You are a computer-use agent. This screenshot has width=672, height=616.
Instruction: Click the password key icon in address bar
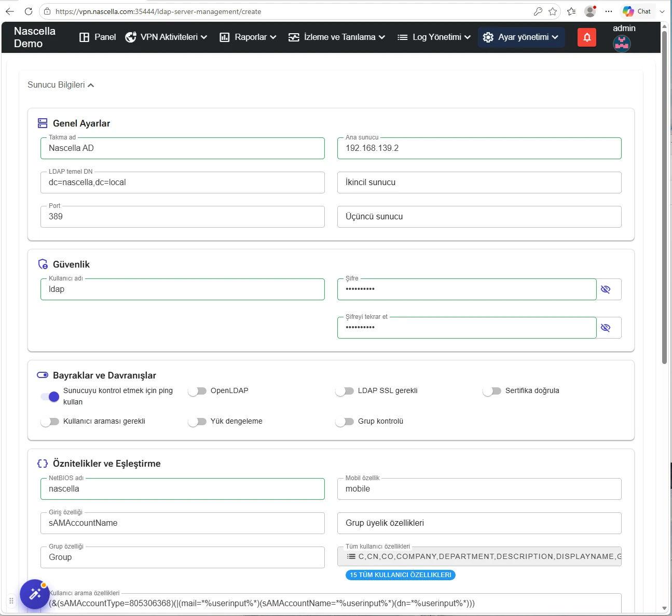(538, 11)
